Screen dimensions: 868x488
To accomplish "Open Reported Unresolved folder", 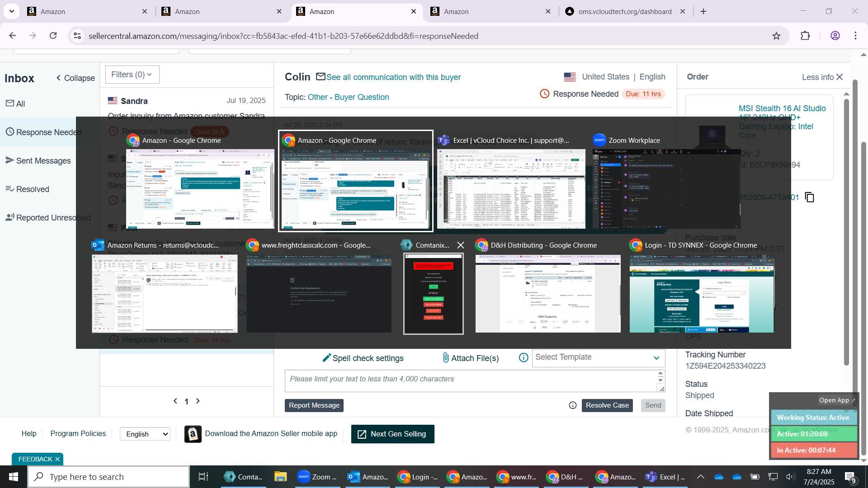I will click(x=48, y=217).
